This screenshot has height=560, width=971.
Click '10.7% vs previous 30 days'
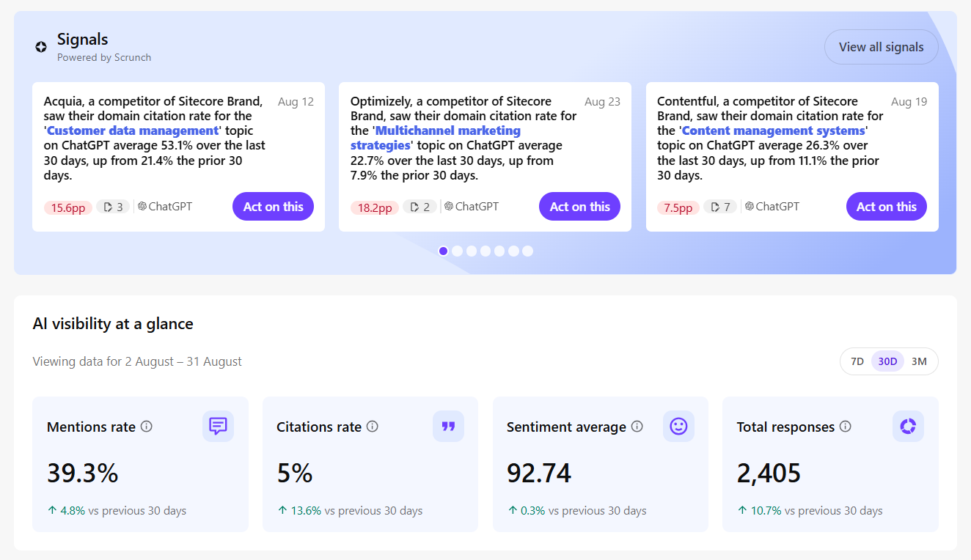[x=810, y=511]
